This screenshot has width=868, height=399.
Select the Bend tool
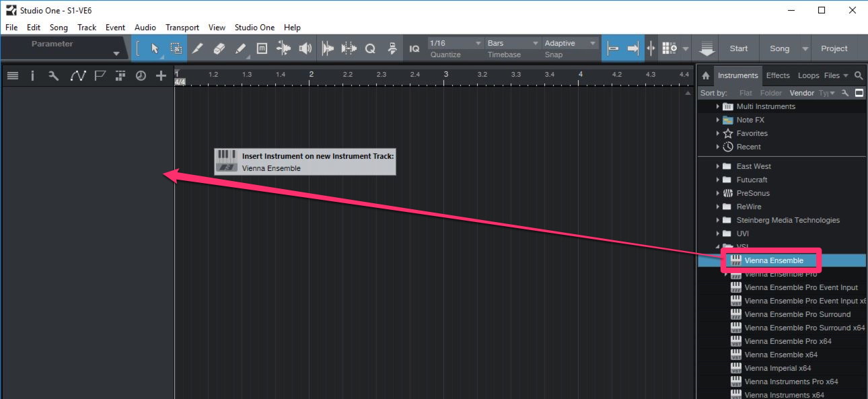coord(283,48)
